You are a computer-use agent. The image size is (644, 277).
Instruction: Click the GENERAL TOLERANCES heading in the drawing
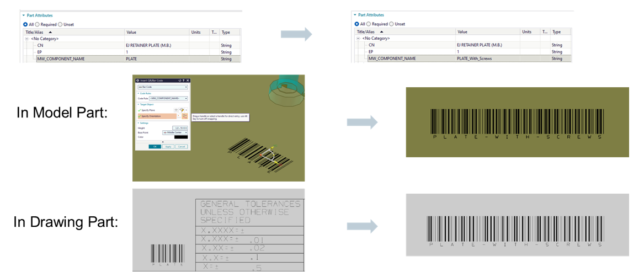point(250,212)
